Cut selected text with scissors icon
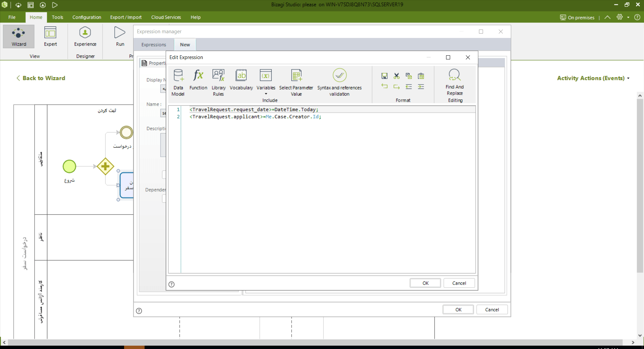This screenshot has width=644, height=349. [396, 76]
